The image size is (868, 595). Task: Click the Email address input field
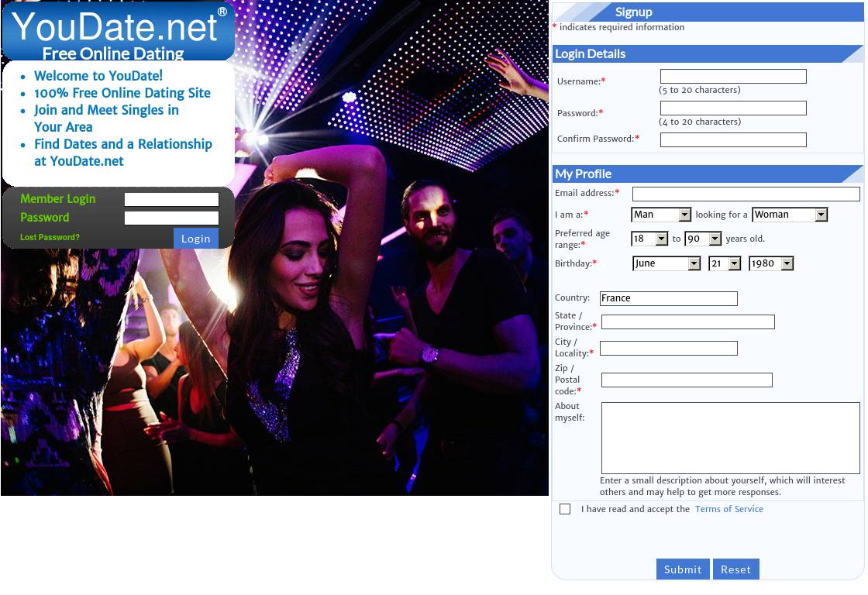tap(746, 194)
